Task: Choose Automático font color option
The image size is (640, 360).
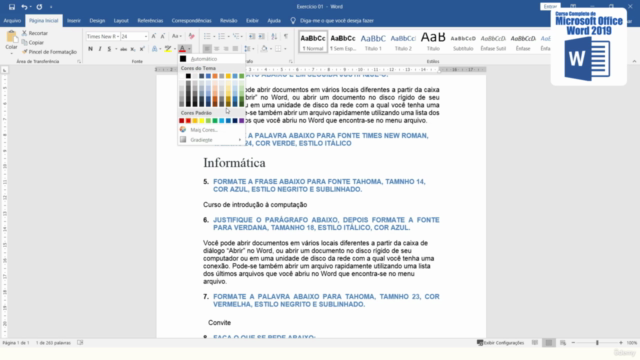Action: point(211,59)
